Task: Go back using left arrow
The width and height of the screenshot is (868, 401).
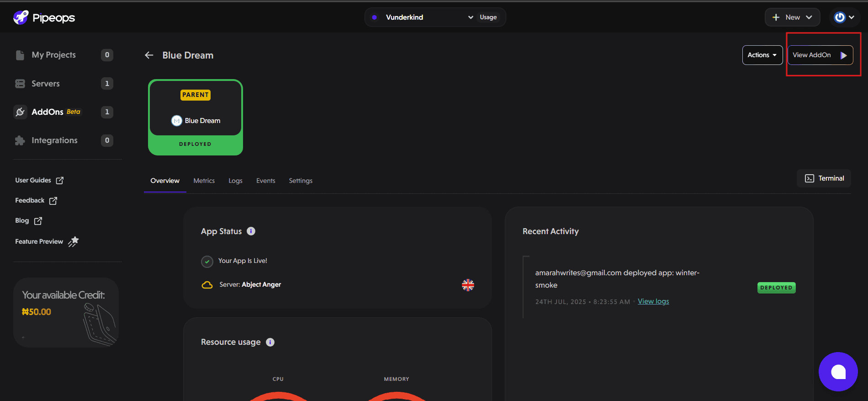Action: [x=149, y=55]
